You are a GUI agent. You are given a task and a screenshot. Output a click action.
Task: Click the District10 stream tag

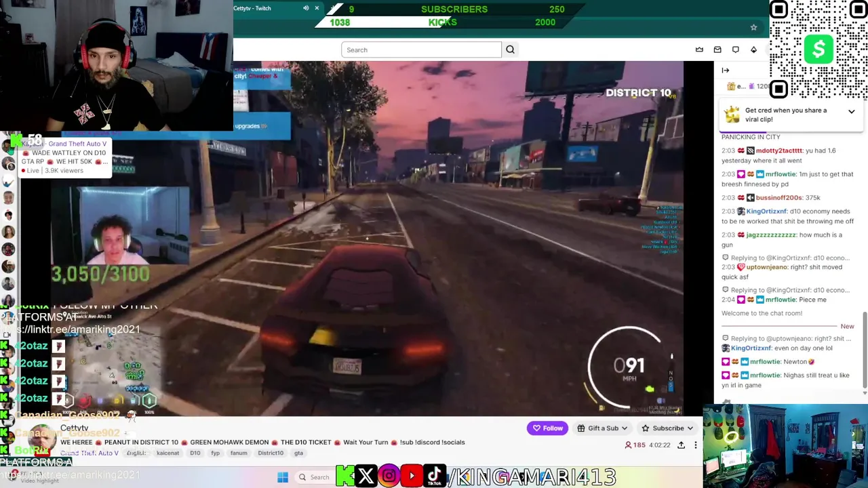[x=270, y=453]
